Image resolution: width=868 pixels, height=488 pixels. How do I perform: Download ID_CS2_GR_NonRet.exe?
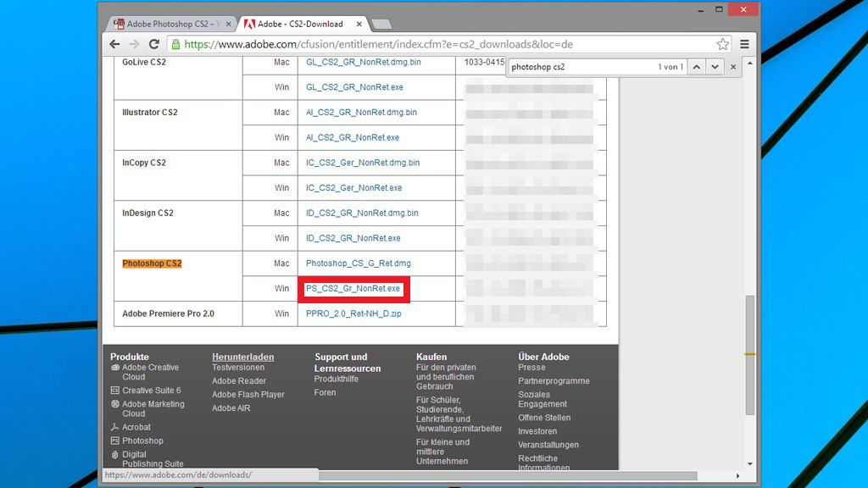click(353, 238)
